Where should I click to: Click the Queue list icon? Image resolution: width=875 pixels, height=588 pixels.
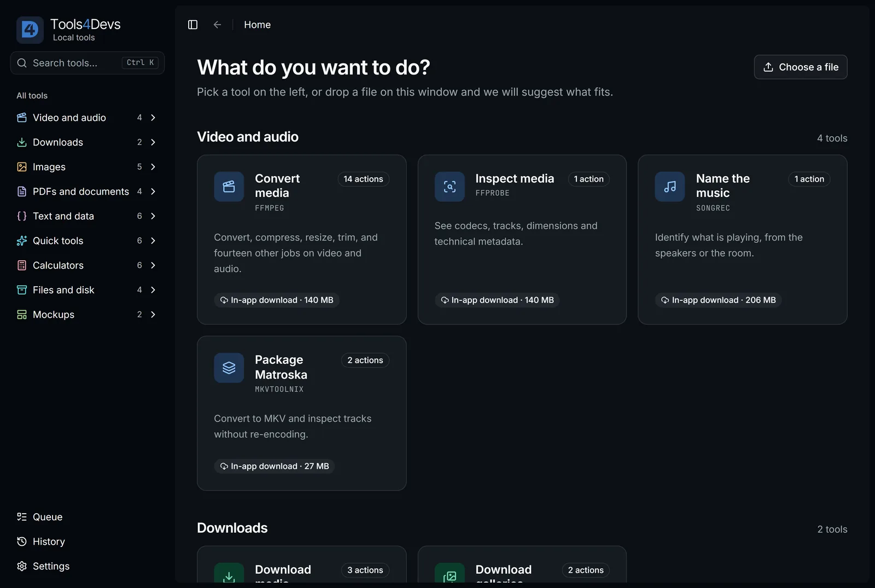tap(22, 517)
